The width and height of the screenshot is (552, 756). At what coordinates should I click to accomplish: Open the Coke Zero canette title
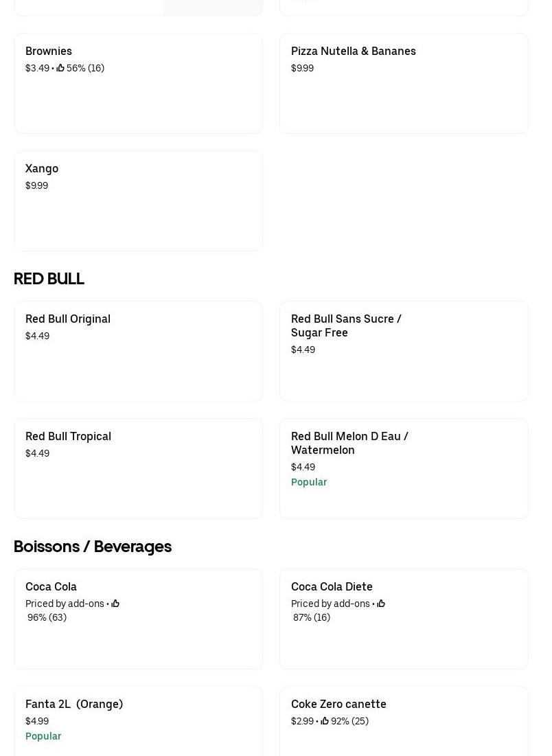(x=338, y=704)
